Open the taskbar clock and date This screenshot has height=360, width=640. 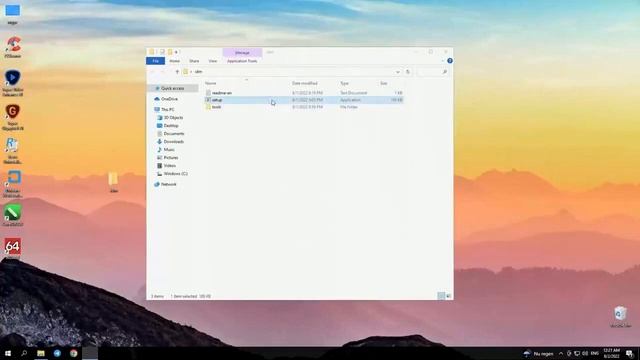pos(611,353)
